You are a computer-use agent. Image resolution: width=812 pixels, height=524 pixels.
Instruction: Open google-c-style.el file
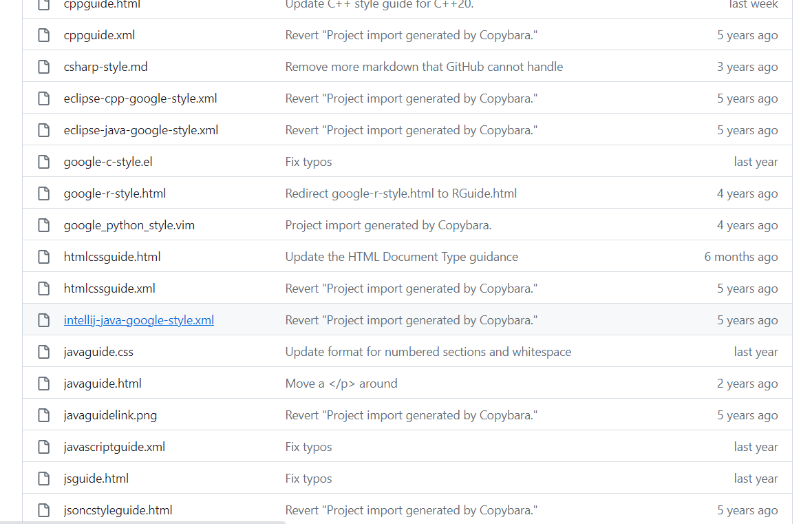[108, 162]
